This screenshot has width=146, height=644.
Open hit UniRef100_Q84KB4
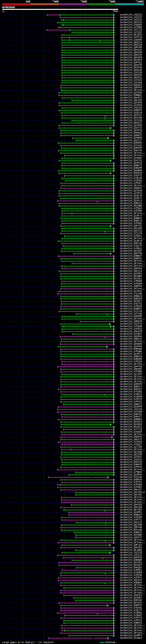[x=131, y=344]
